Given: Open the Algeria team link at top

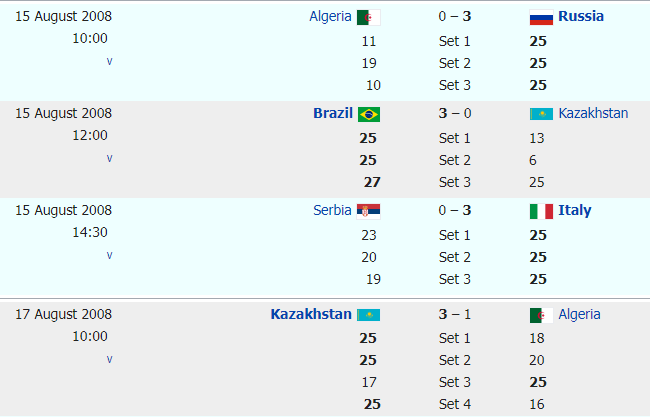Looking at the screenshot, I should point(330,16).
